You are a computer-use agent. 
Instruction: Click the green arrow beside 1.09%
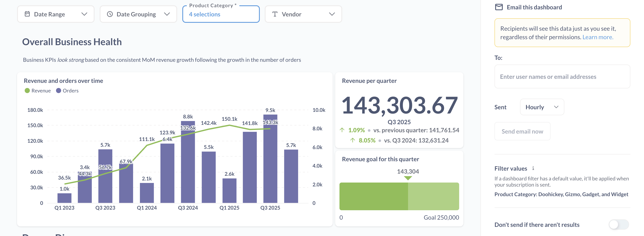pyautogui.click(x=342, y=130)
